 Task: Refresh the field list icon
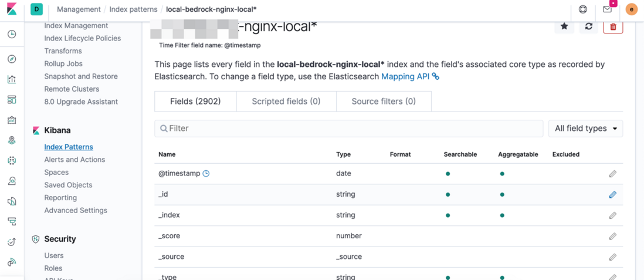click(x=589, y=26)
